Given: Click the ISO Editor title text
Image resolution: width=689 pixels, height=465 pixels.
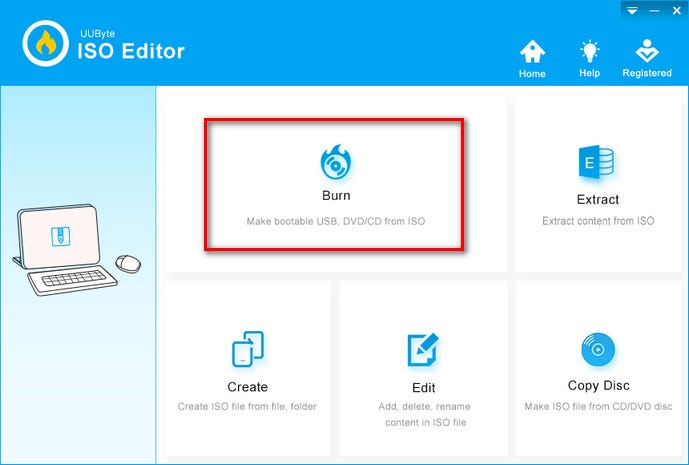Looking at the screenshot, I should pos(131,51).
